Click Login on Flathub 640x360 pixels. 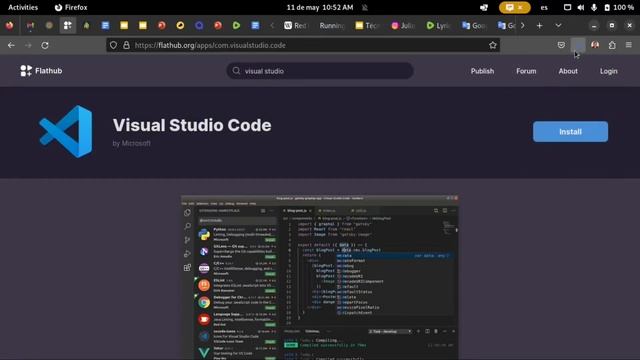609,71
